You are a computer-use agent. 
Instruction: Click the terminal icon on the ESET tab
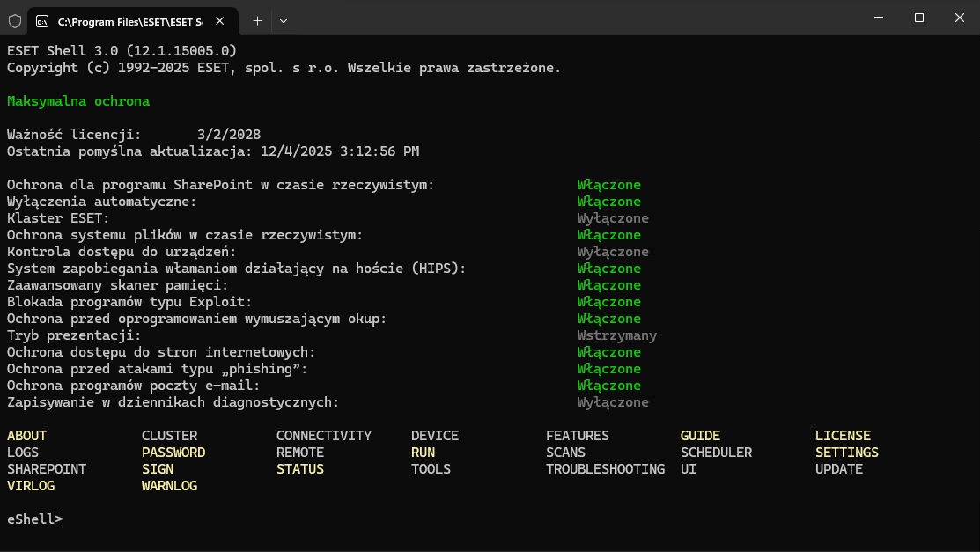(42, 19)
